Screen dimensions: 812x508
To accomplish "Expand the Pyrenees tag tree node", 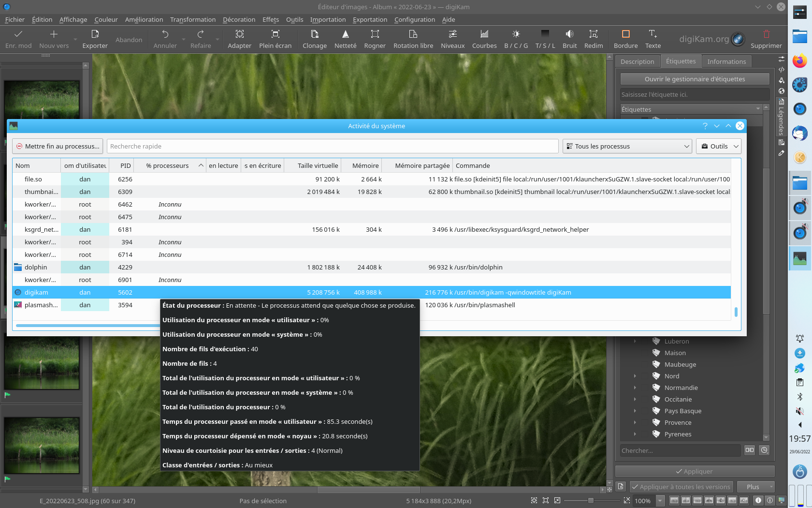I will 635,434.
